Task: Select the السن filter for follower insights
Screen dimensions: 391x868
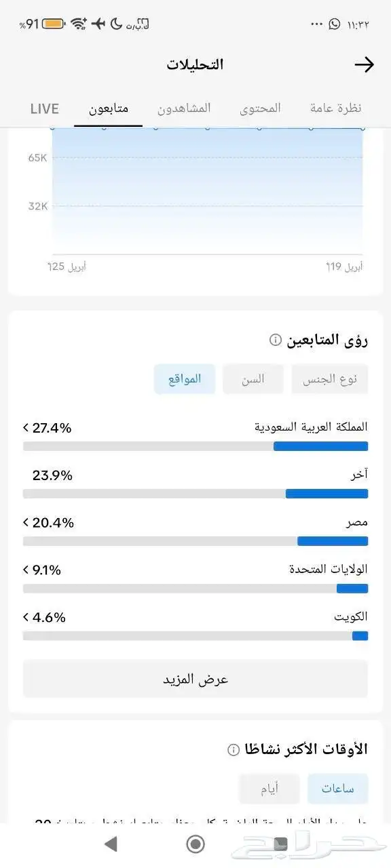Action: click(252, 378)
